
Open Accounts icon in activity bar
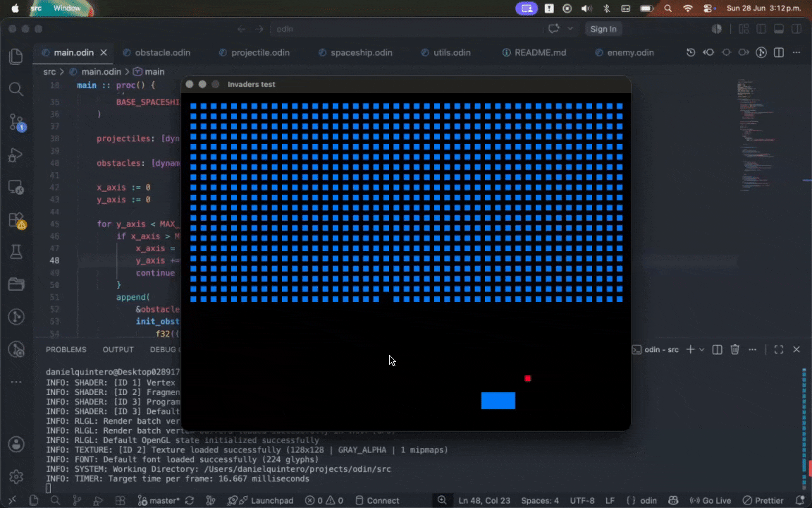click(x=16, y=445)
